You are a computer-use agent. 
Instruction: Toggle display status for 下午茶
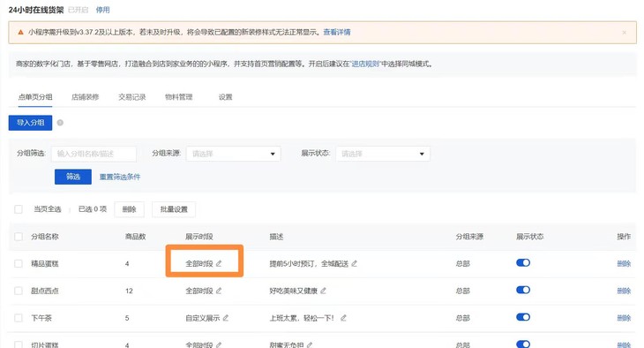click(523, 317)
